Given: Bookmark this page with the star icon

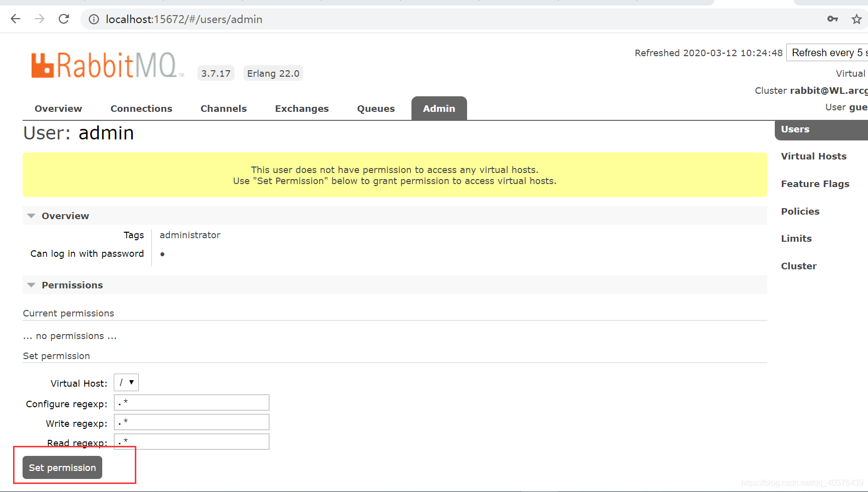Looking at the screenshot, I should [x=856, y=19].
